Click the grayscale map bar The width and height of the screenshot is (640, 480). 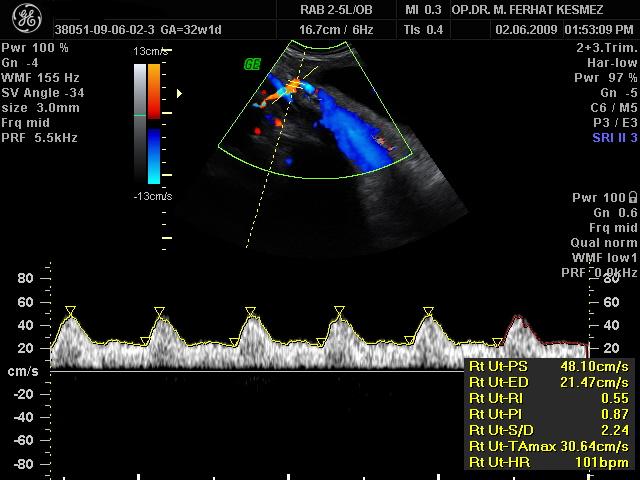click(x=139, y=125)
